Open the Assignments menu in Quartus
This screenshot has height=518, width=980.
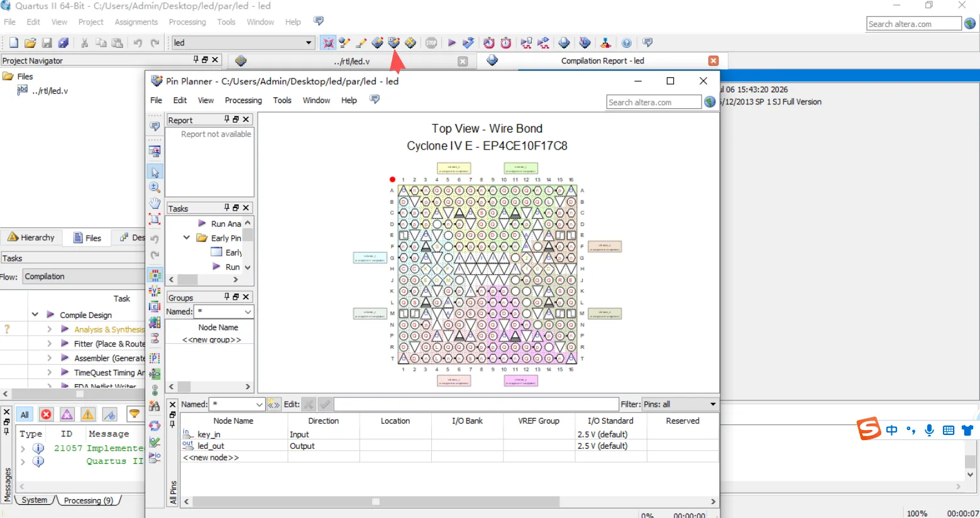pos(136,22)
